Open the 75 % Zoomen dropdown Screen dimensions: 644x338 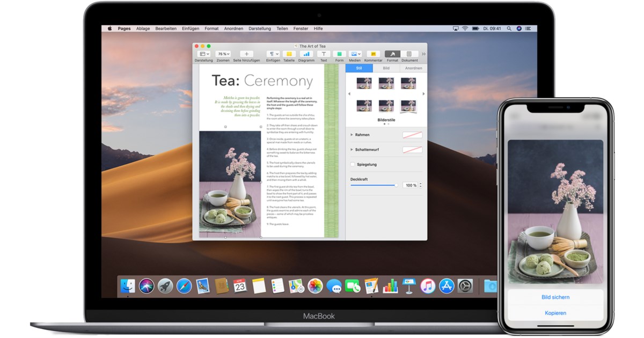coord(223,54)
